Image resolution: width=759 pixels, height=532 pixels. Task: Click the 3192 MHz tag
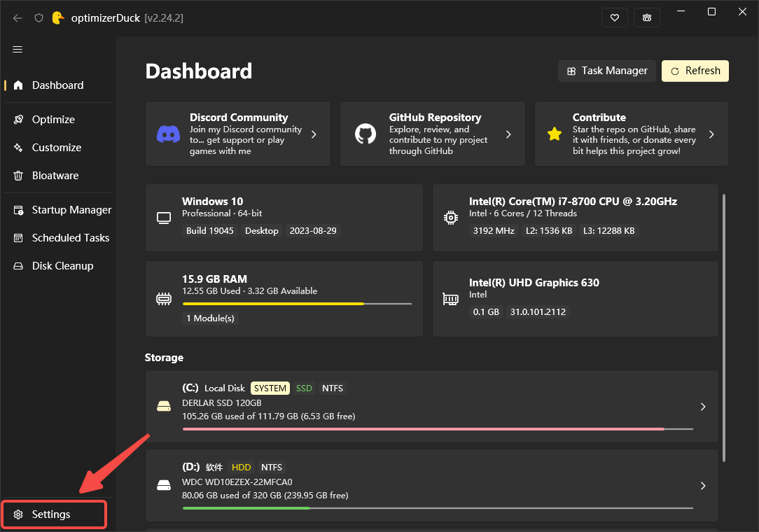coord(494,231)
